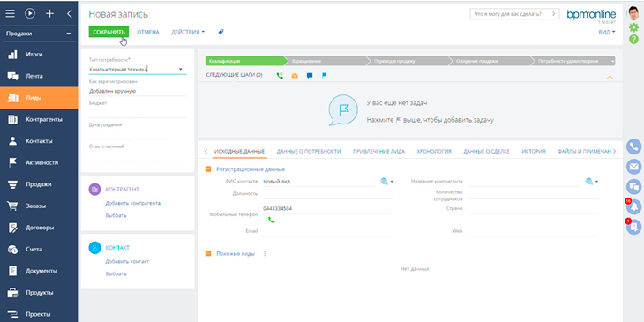Collapse the Регистрационные данные section
The image size is (644, 322).
208,169
